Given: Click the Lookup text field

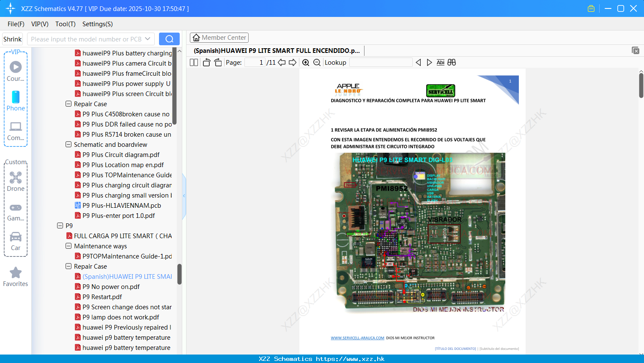Looking at the screenshot, I should click(381, 62).
